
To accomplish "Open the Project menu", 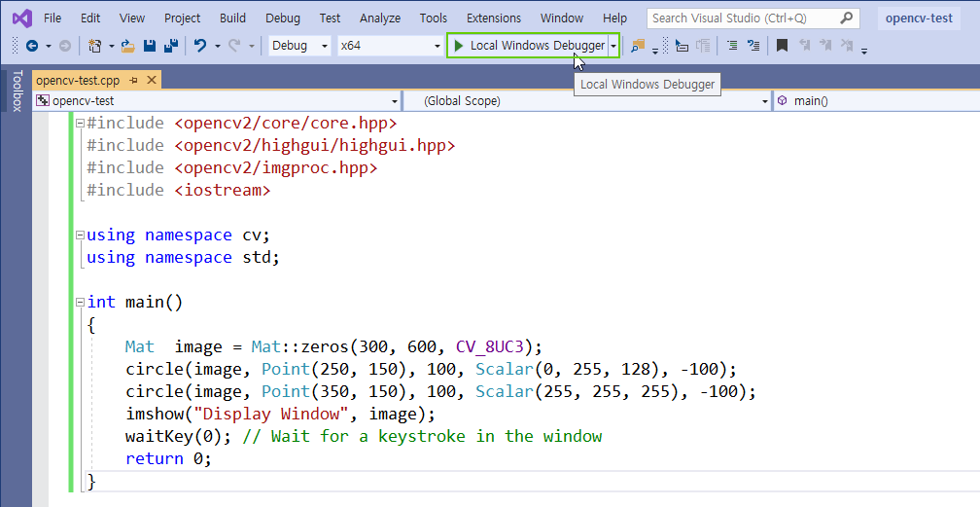I will [x=183, y=18].
